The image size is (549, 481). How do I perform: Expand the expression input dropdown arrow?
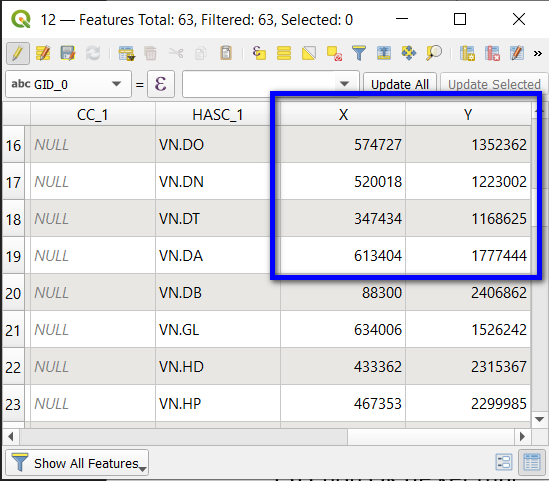pos(345,84)
